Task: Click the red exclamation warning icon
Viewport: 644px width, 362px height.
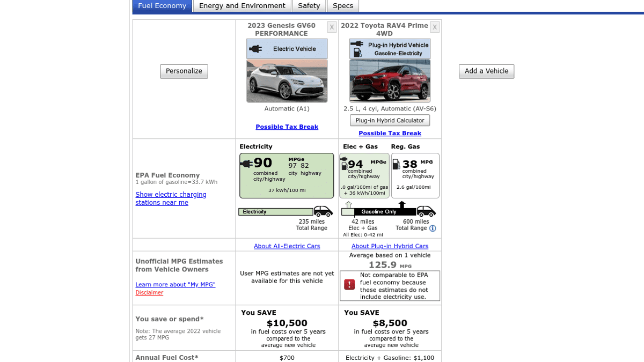Action: (349, 284)
